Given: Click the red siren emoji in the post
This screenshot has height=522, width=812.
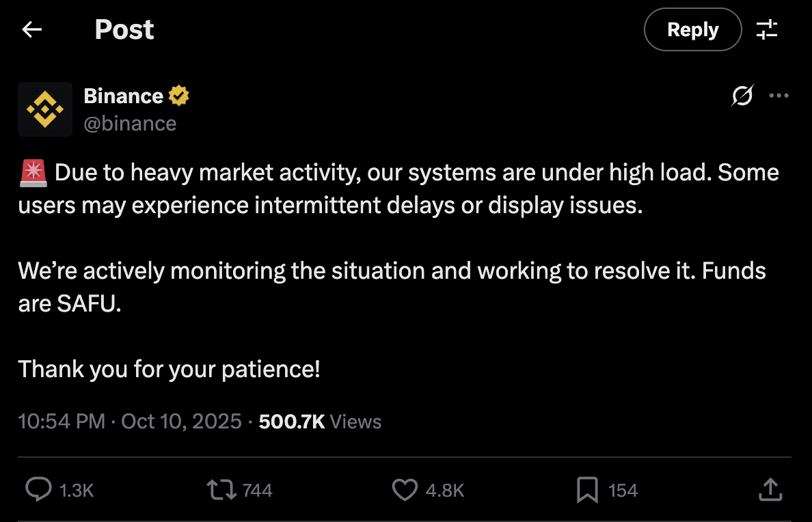Looking at the screenshot, I should [33, 173].
